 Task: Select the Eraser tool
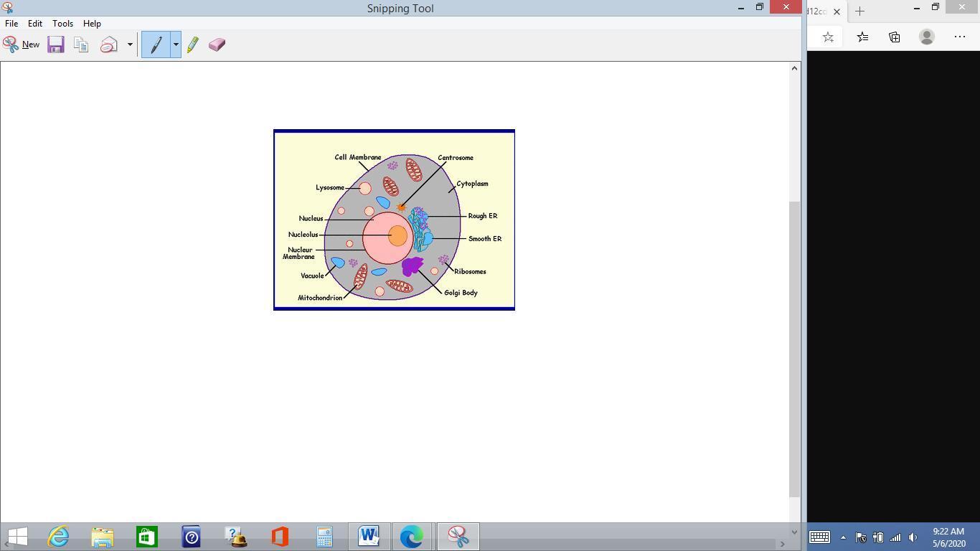point(217,44)
